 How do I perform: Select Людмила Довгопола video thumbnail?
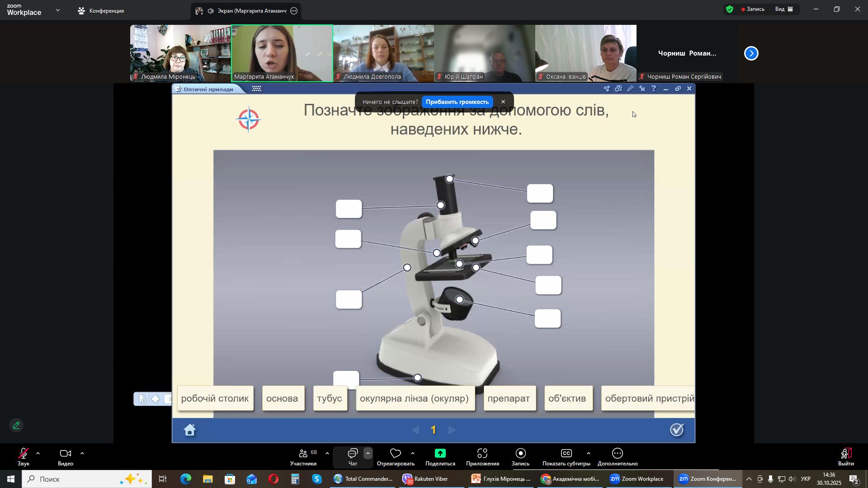(x=383, y=53)
